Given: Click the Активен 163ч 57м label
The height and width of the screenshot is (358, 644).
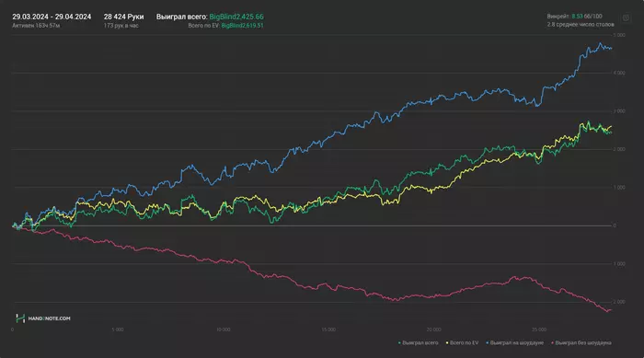Looking at the screenshot, I should (x=36, y=26).
